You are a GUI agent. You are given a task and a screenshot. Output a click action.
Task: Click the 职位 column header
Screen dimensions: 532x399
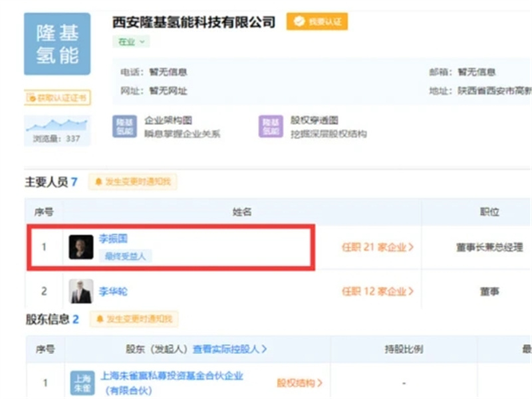coord(489,212)
